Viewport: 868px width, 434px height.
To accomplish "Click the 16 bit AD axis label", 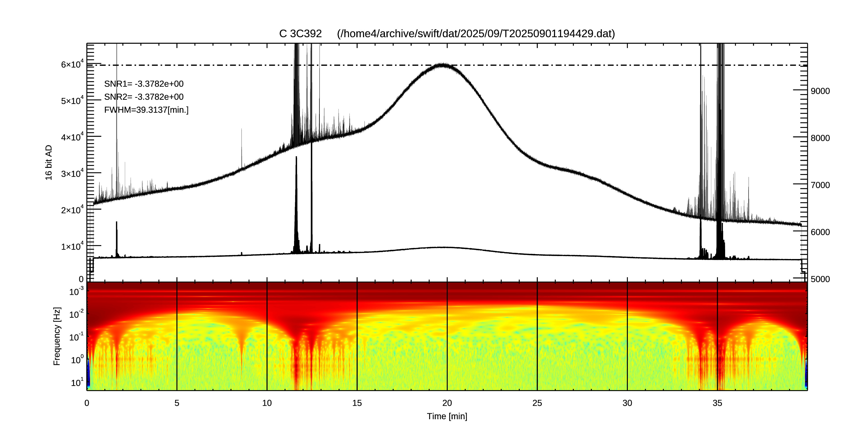I will pos(49,162).
